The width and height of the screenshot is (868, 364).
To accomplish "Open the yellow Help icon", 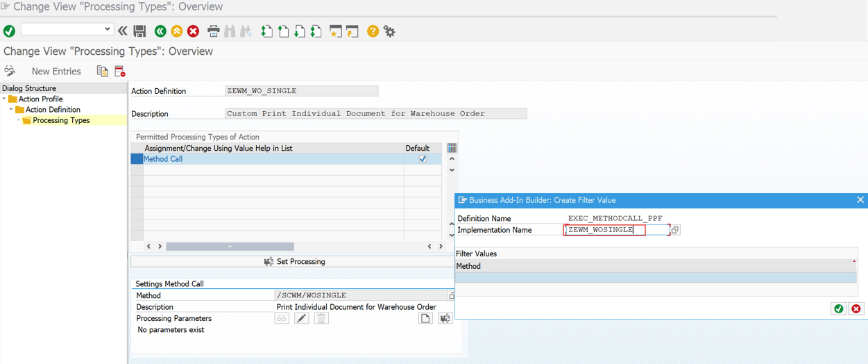I will [373, 31].
